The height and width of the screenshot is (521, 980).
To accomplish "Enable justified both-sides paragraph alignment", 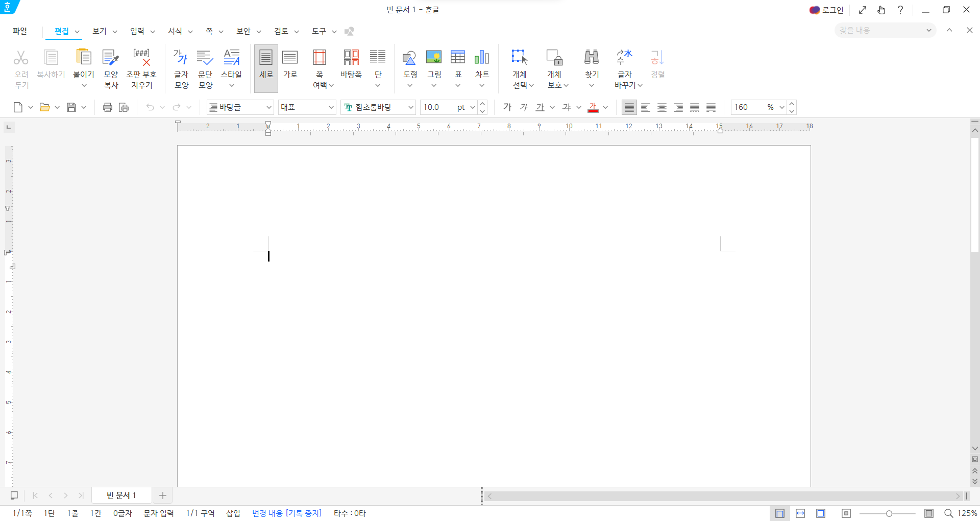I will pos(629,107).
